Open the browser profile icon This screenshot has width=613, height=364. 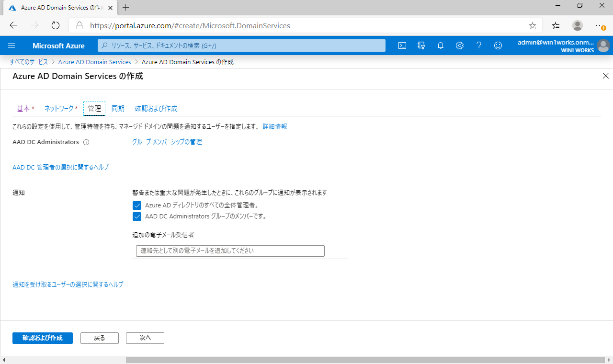[x=578, y=25]
